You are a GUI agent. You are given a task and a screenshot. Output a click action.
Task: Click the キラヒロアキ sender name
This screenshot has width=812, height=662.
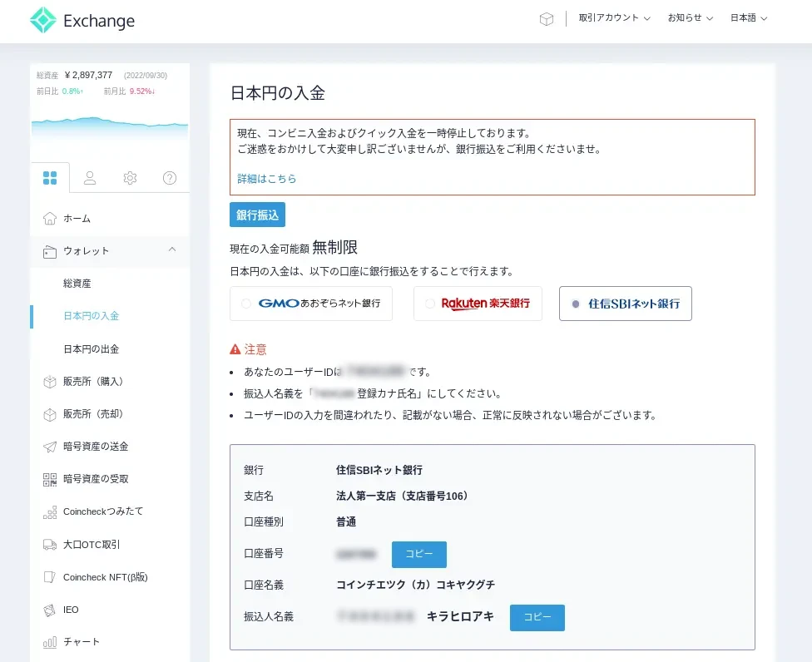(x=460, y=616)
